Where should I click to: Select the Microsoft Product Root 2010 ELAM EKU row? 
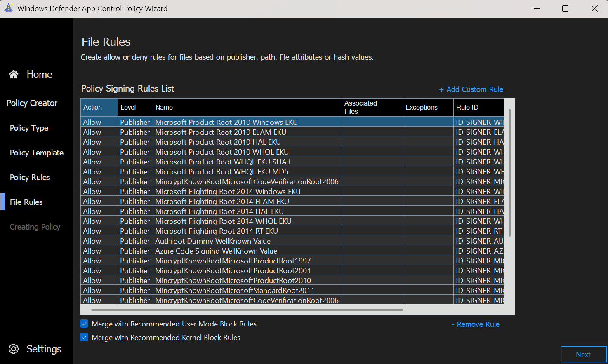coord(221,132)
